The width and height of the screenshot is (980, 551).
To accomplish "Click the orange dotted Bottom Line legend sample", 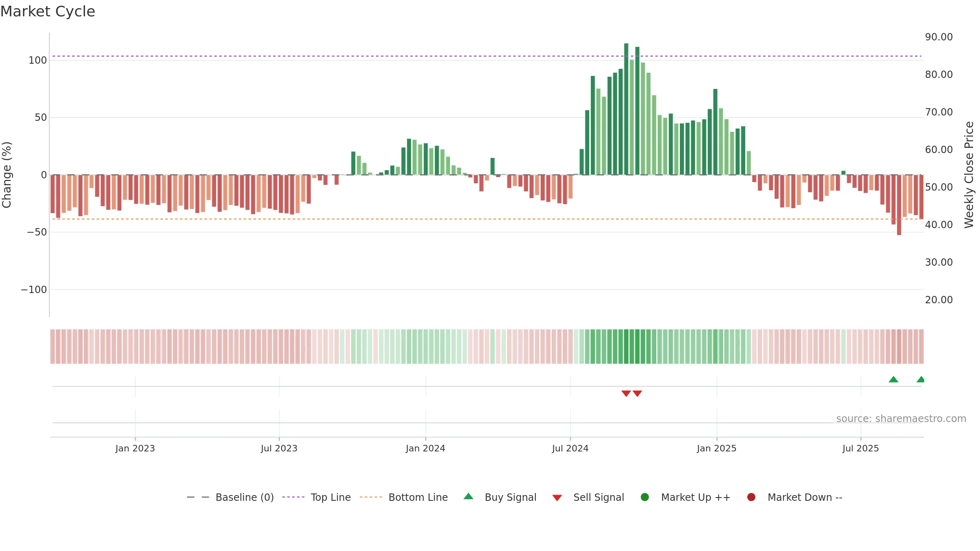I will (x=371, y=497).
